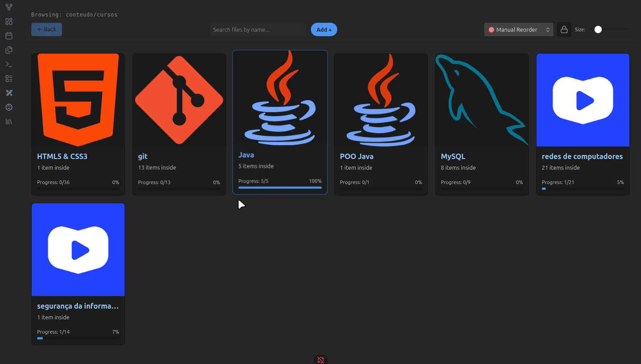Click the Add + button

tap(324, 29)
